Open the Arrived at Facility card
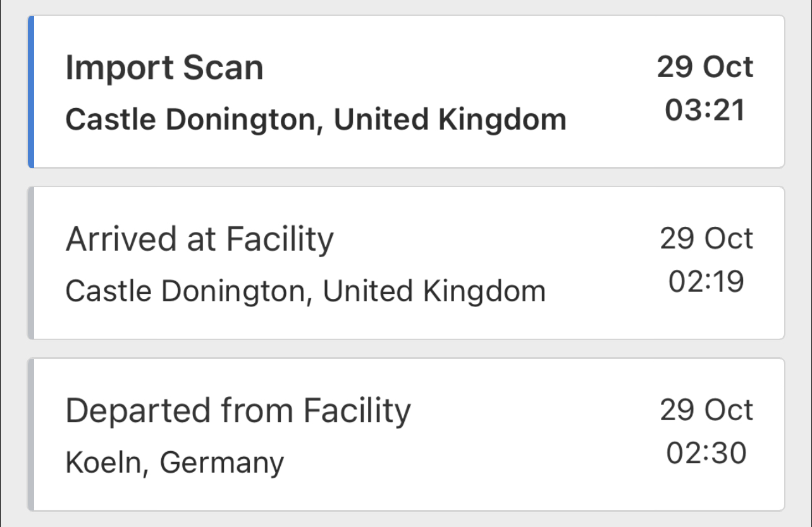Screen dimensions: 812x527 click(406, 263)
